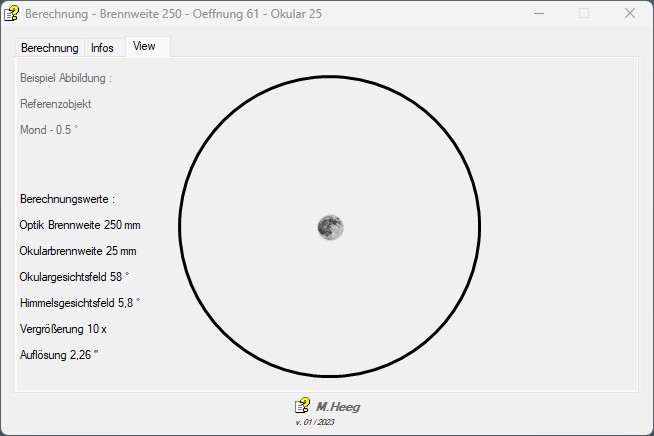Switch to the Berechnung tab
654x436 pixels.
[x=50, y=48]
